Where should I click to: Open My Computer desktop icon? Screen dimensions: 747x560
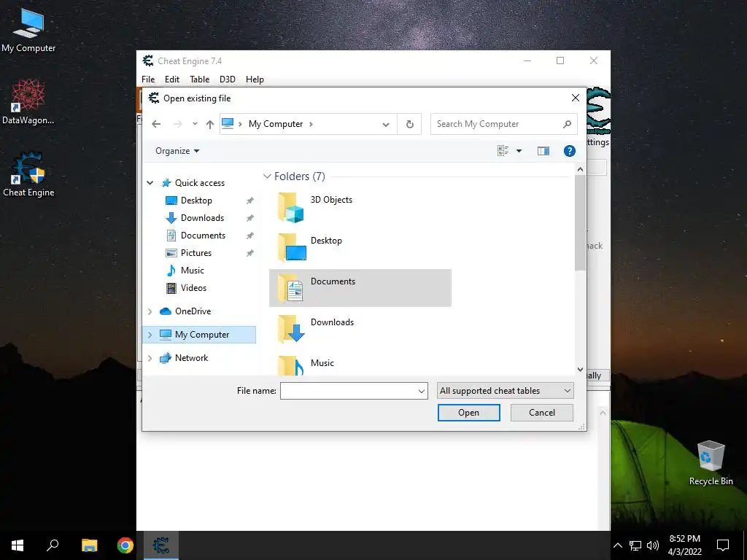[28, 30]
